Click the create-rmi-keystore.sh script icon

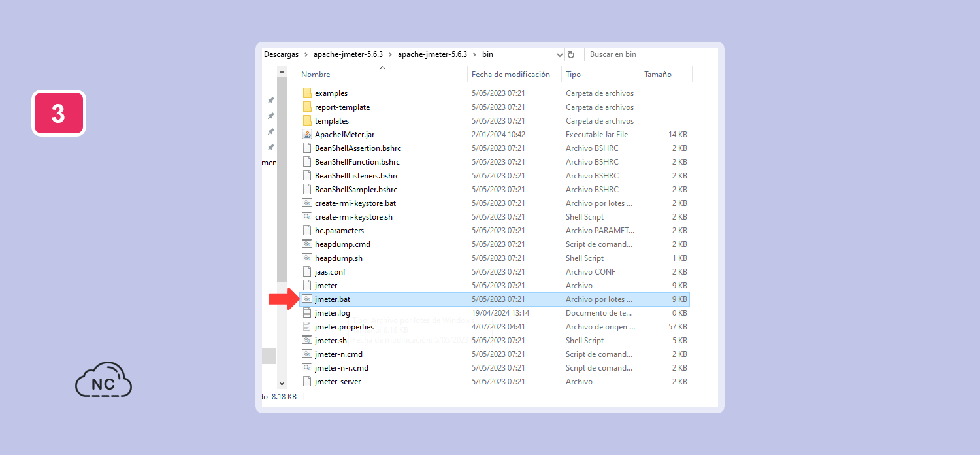[307, 216]
